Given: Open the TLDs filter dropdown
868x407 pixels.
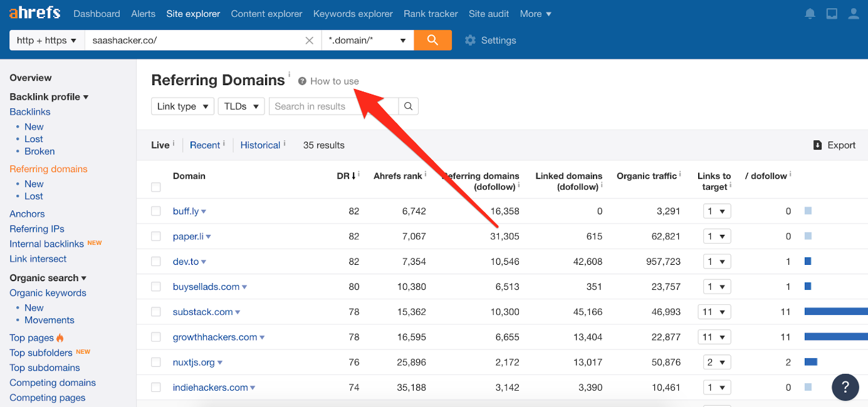Looking at the screenshot, I should tap(241, 106).
